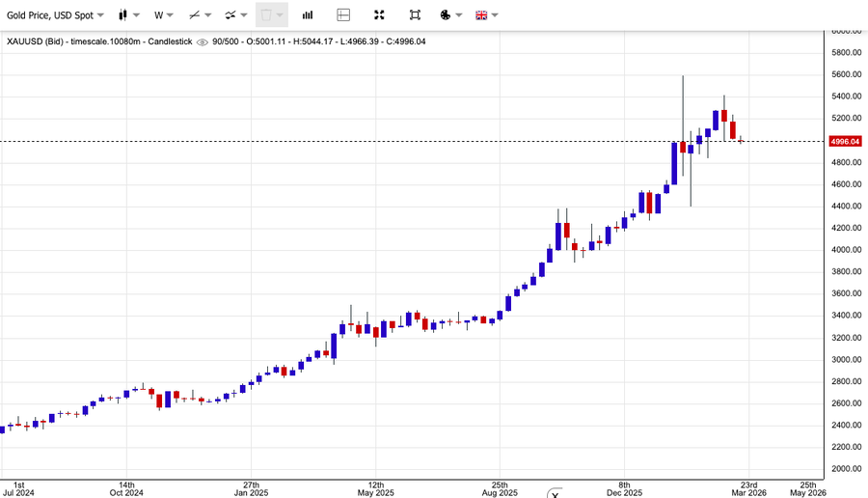868x498 pixels.
Task: Open the UK flag language dropdown
Action: [x=487, y=15]
